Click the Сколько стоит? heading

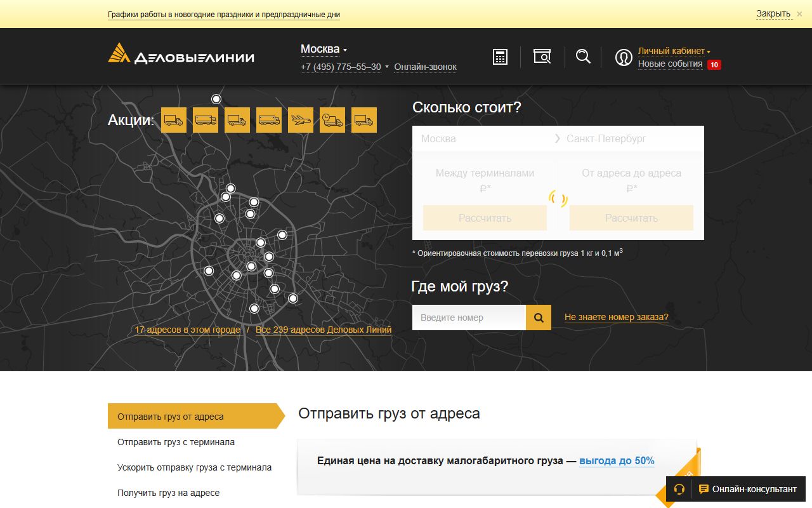pyautogui.click(x=467, y=107)
